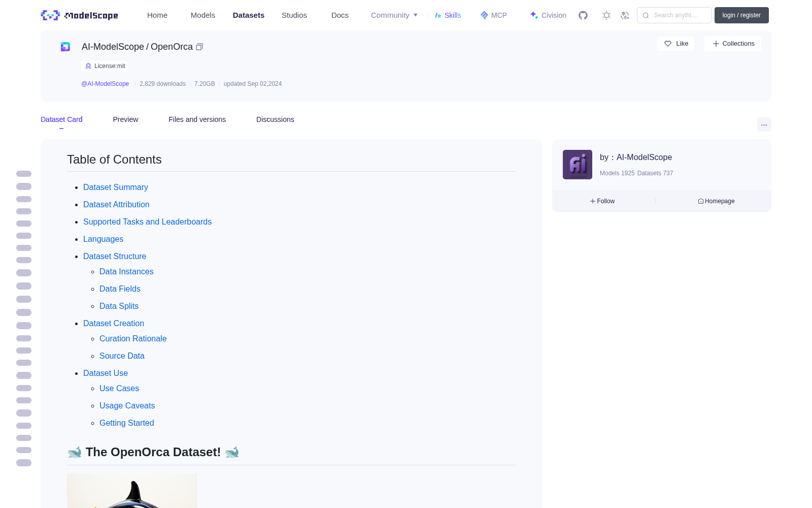The image size is (812, 508).
Task: Click the login / register button
Action: 741,15
